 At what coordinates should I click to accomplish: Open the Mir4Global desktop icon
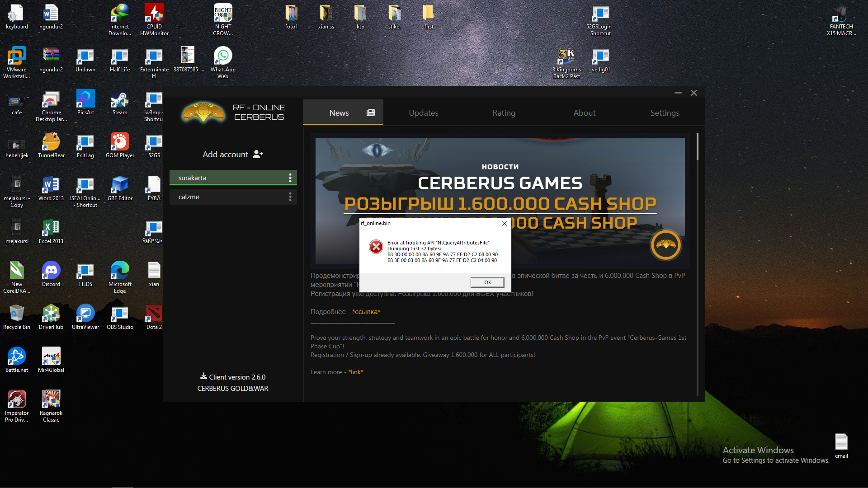51,360
